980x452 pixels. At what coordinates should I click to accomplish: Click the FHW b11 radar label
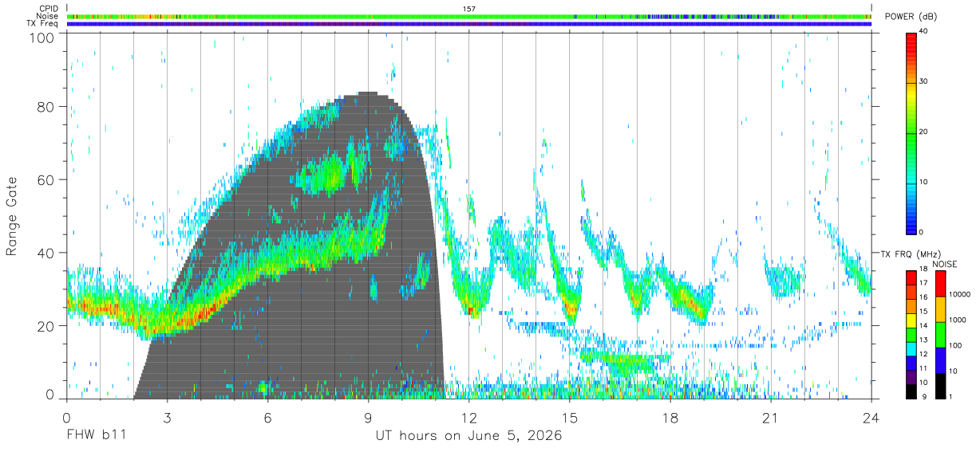pos(95,436)
